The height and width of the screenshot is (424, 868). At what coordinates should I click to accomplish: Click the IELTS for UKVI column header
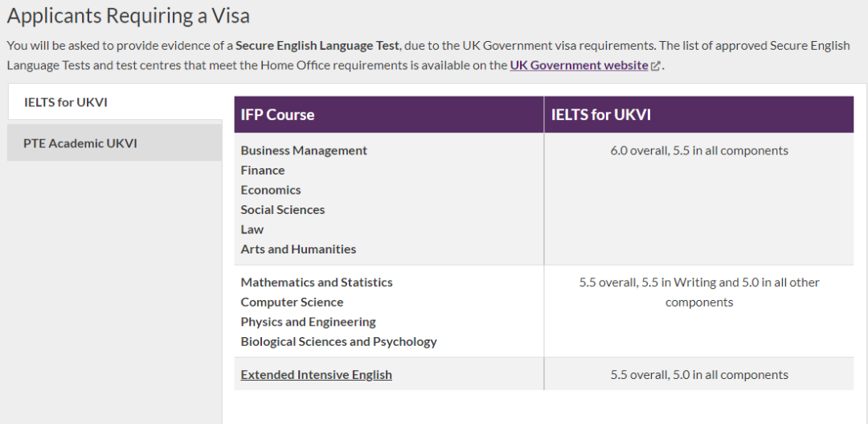698,115
